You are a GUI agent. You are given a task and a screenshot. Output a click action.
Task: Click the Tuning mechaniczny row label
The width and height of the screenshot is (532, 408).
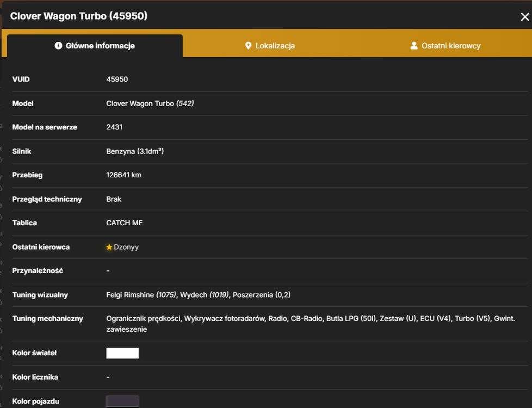coord(48,319)
